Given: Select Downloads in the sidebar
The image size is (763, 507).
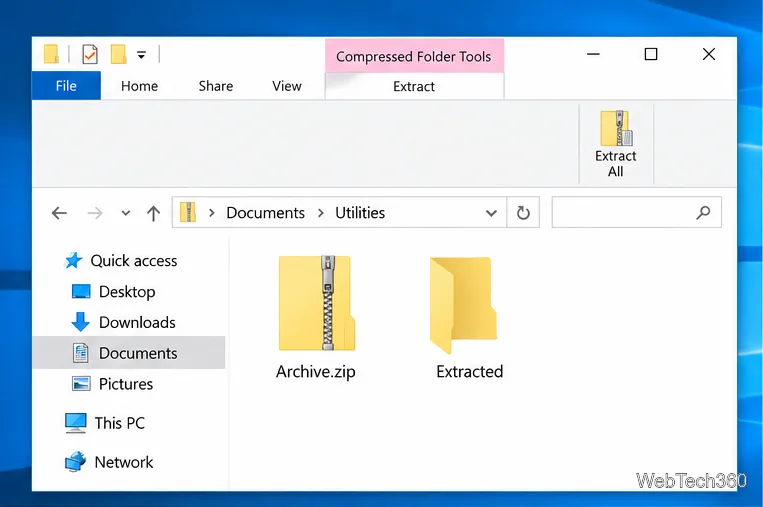Looking at the screenshot, I should [x=123, y=323].
